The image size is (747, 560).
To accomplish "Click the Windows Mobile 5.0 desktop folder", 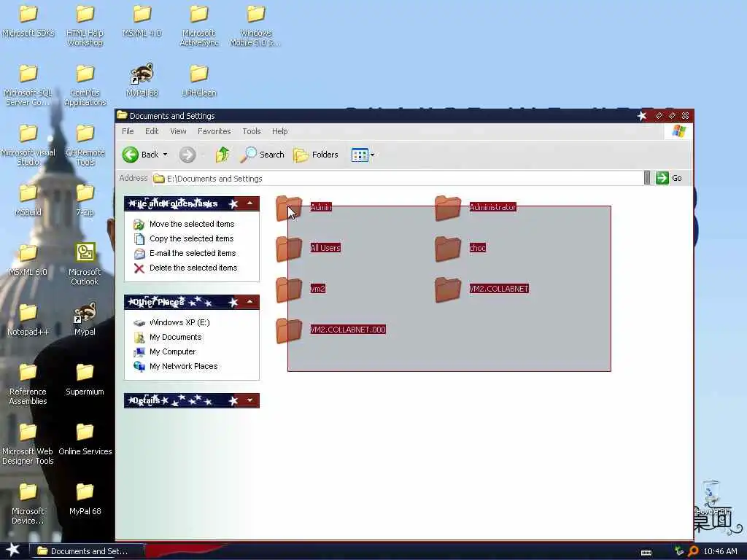I will (x=256, y=13).
